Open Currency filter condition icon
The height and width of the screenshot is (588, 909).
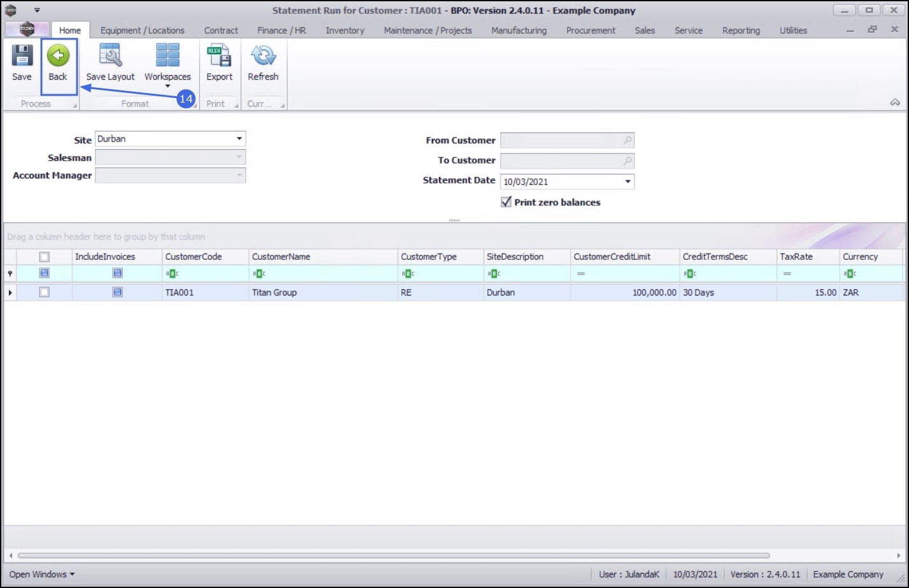coord(850,274)
